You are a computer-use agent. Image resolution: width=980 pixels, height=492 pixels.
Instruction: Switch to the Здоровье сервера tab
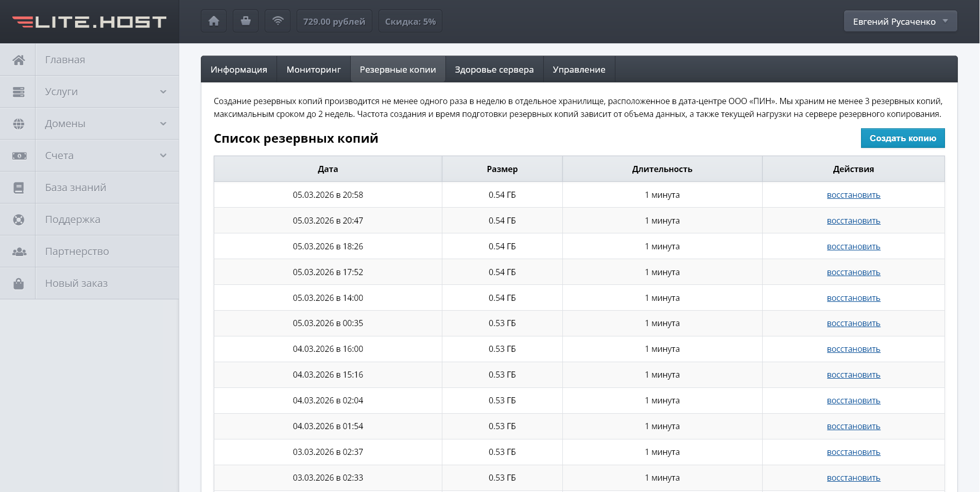pos(494,70)
